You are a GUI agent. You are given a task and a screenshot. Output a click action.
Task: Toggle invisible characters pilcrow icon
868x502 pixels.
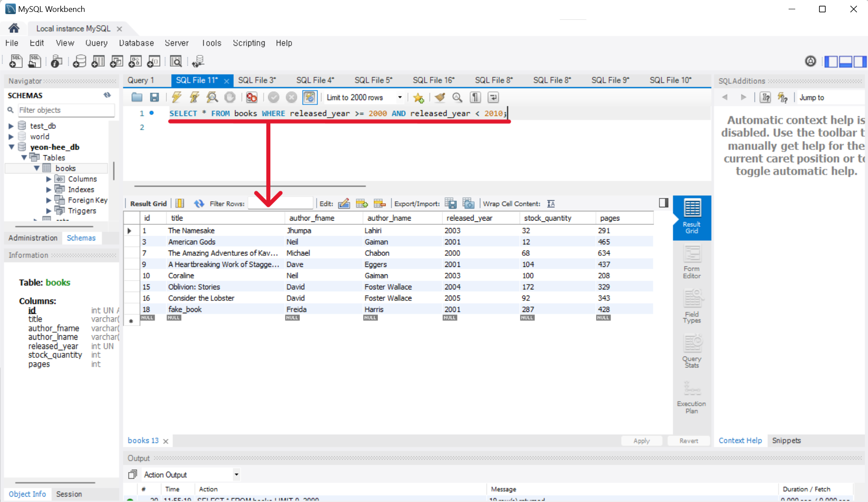pyautogui.click(x=475, y=97)
